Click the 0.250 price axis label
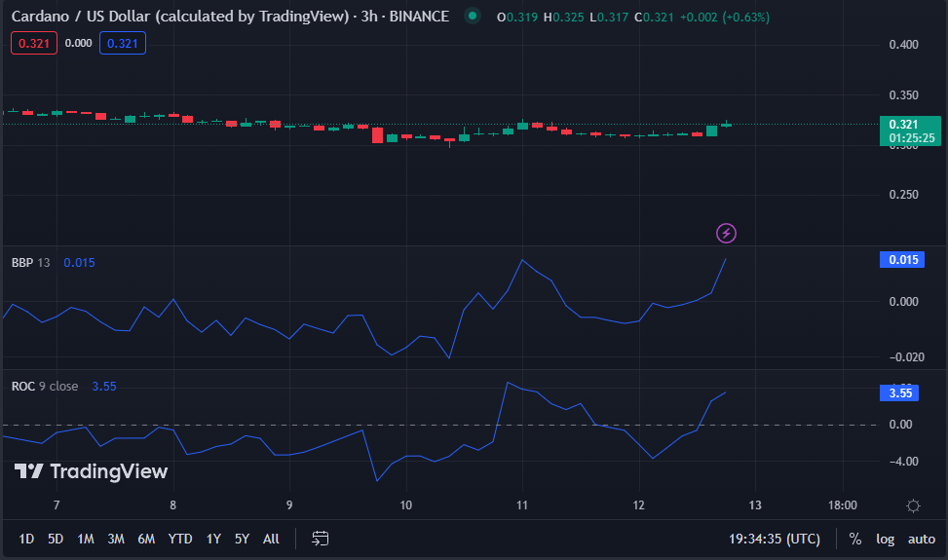This screenshot has width=948, height=560. [x=903, y=195]
